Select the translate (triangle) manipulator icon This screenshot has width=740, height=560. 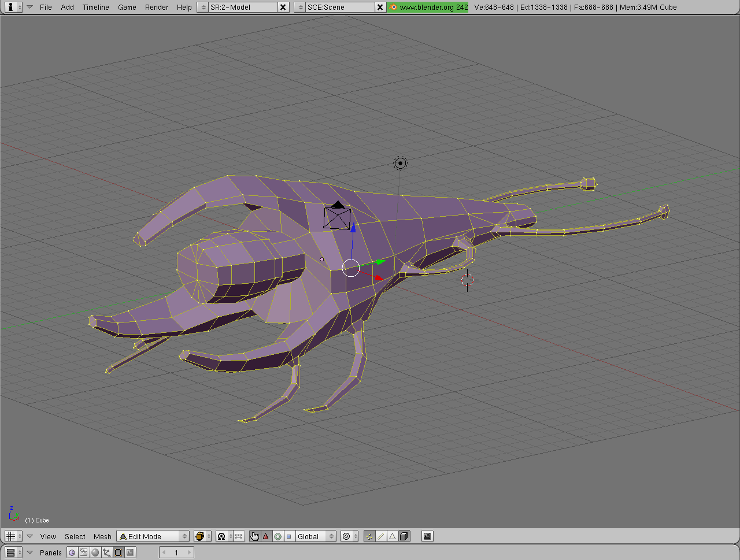[266, 536]
